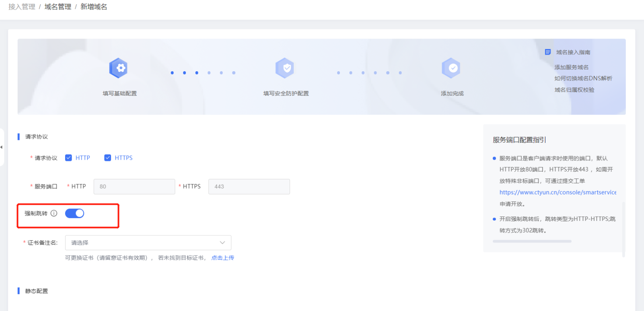Click the horizontal scrollbar in the guide panel
This screenshot has width=644, height=311.
(532, 241)
